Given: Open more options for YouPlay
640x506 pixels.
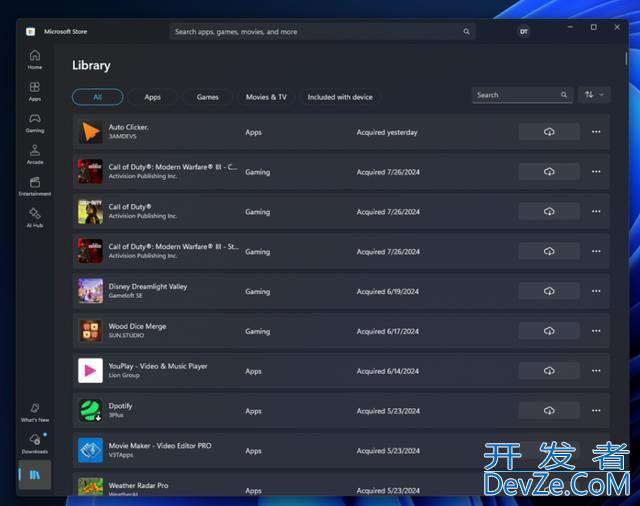Looking at the screenshot, I should 596,371.
